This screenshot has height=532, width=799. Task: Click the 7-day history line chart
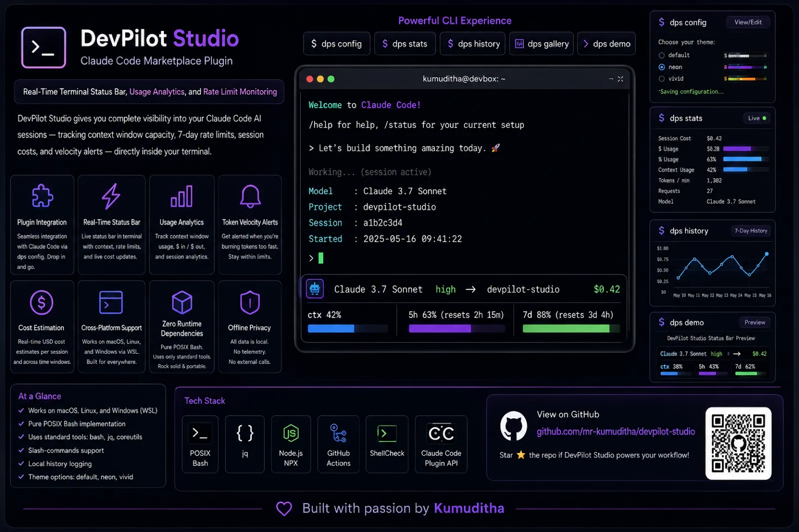[722, 266]
